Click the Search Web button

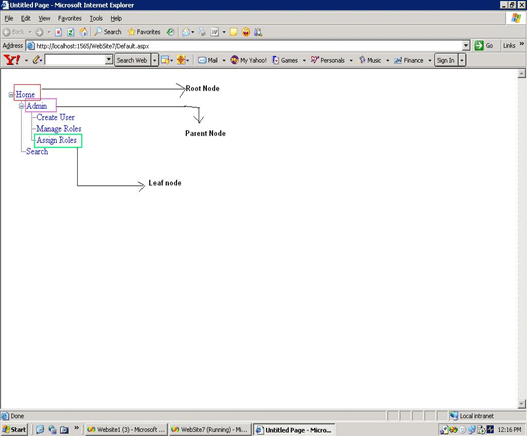(x=132, y=60)
